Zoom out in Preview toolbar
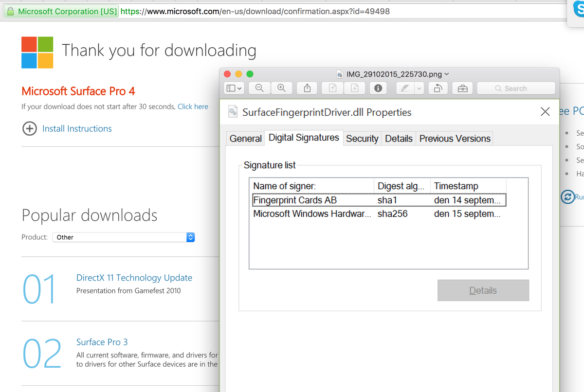The width and height of the screenshot is (584, 392). click(259, 88)
